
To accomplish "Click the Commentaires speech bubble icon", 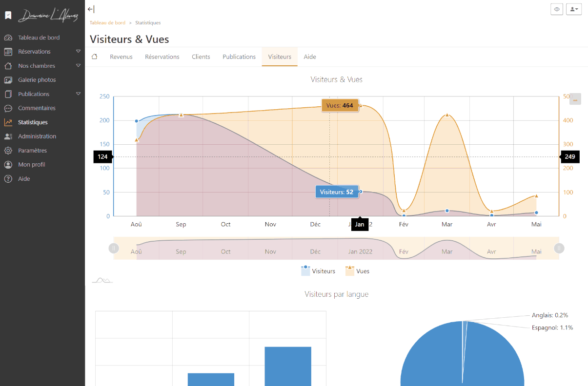I will tap(8, 108).
